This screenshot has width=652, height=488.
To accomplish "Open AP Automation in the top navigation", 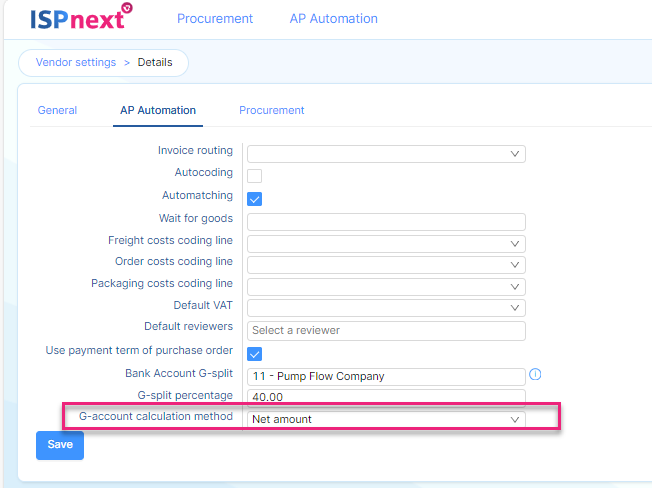I will [333, 19].
